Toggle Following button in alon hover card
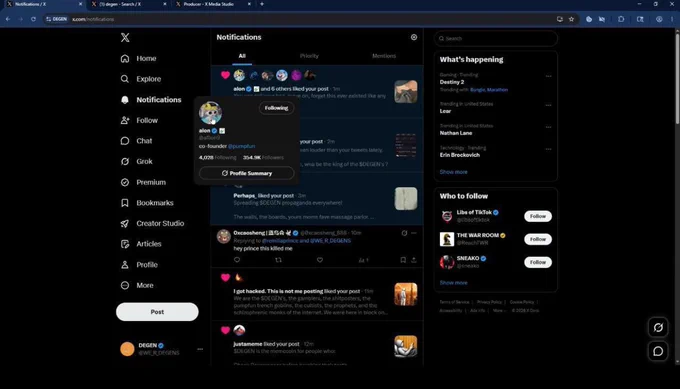 click(276, 108)
